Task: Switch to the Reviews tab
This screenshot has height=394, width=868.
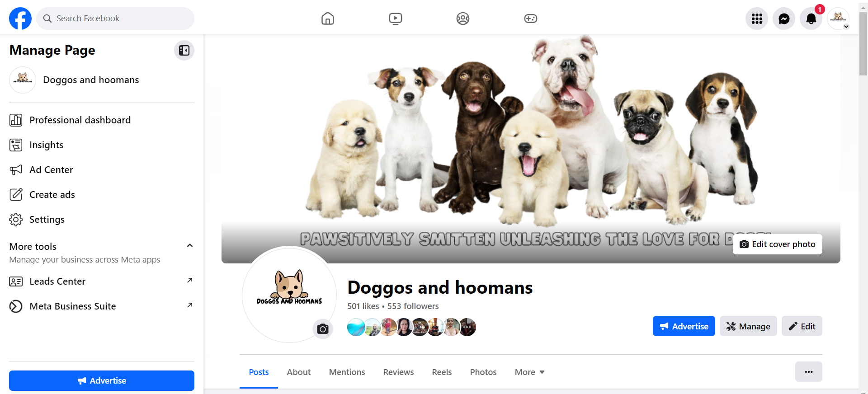Action: tap(399, 372)
